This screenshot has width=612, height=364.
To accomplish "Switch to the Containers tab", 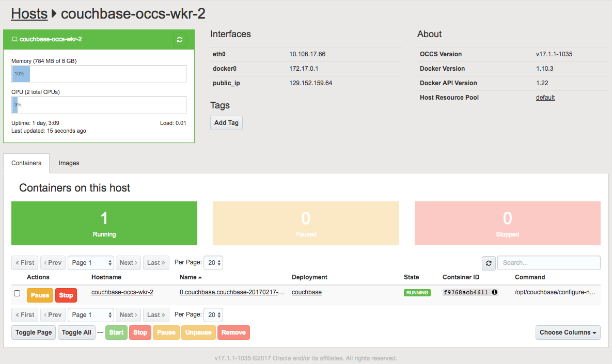I will click(x=26, y=163).
